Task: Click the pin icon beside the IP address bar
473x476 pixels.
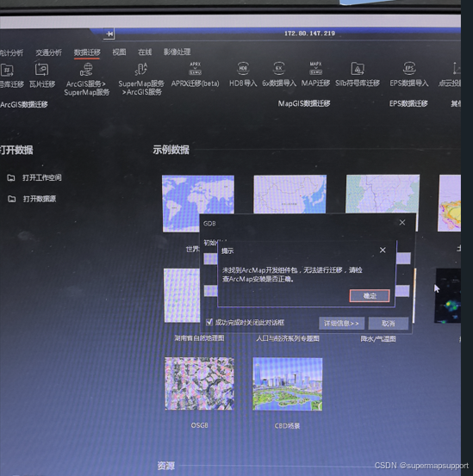Action: click(109, 34)
